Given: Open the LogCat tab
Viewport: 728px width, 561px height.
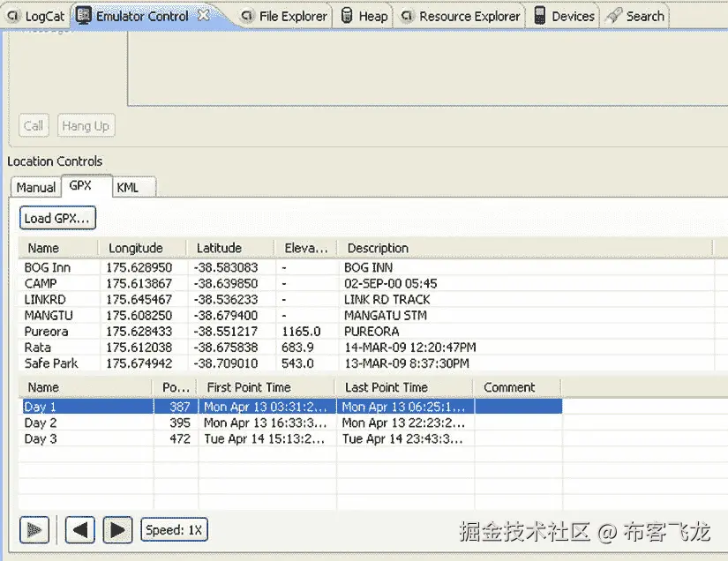Looking at the screenshot, I should (36, 16).
